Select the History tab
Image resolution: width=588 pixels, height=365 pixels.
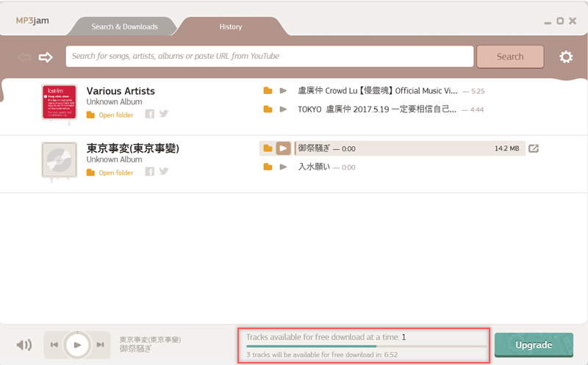pos(231,26)
